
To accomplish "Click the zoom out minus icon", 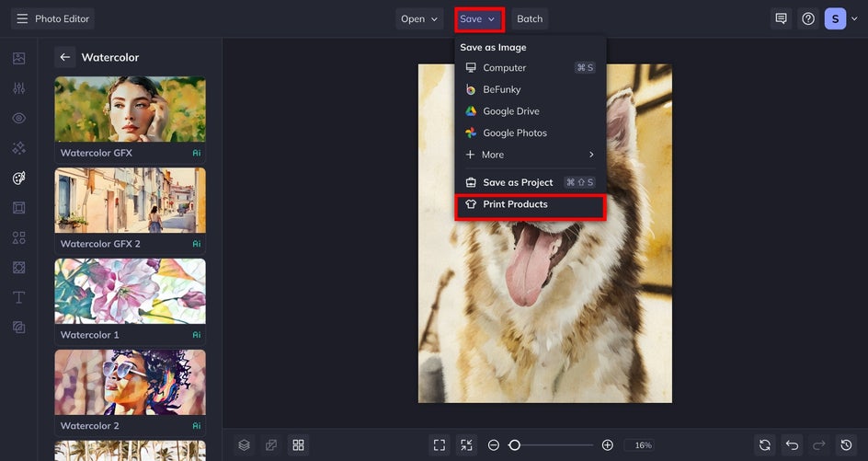I will [x=494, y=445].
